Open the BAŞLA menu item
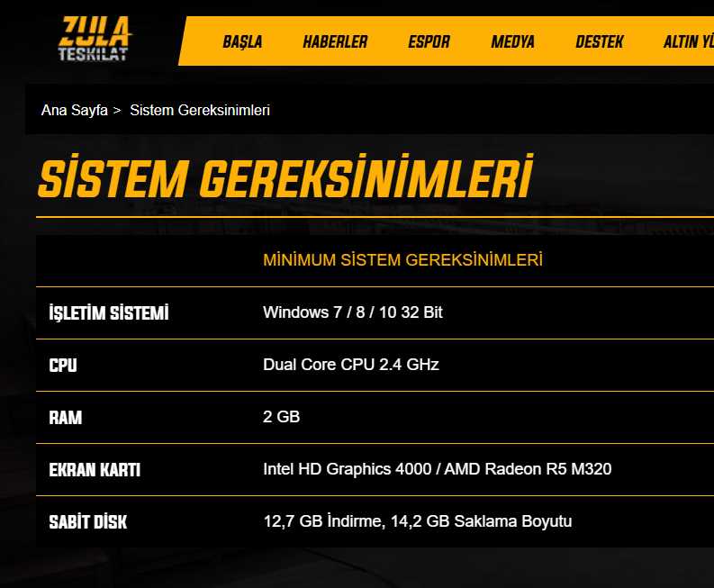 pos(242,42)
